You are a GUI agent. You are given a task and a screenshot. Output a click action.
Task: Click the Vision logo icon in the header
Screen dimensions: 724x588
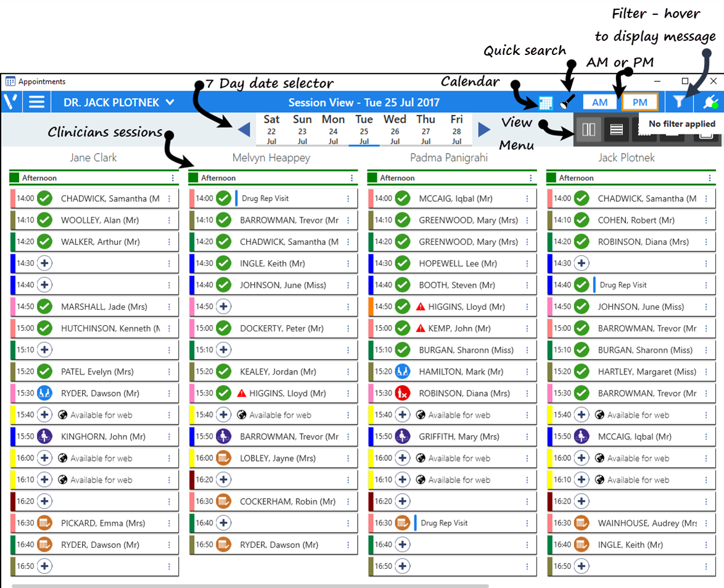point(11,102)
